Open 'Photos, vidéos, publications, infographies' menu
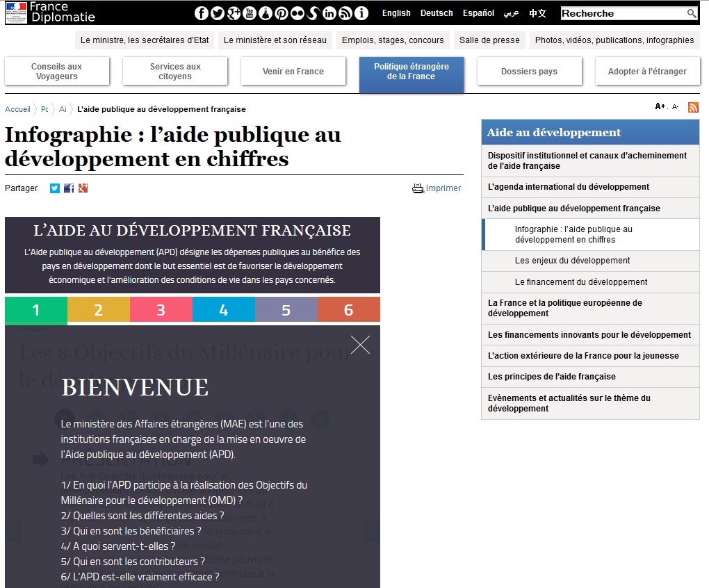 (614, 40)
